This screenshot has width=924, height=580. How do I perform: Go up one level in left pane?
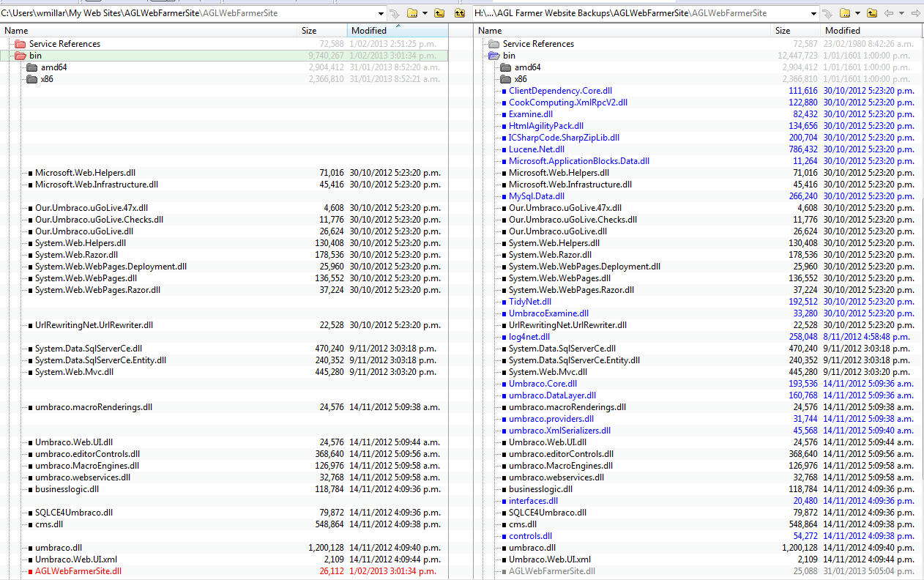[x=439, y=13]
